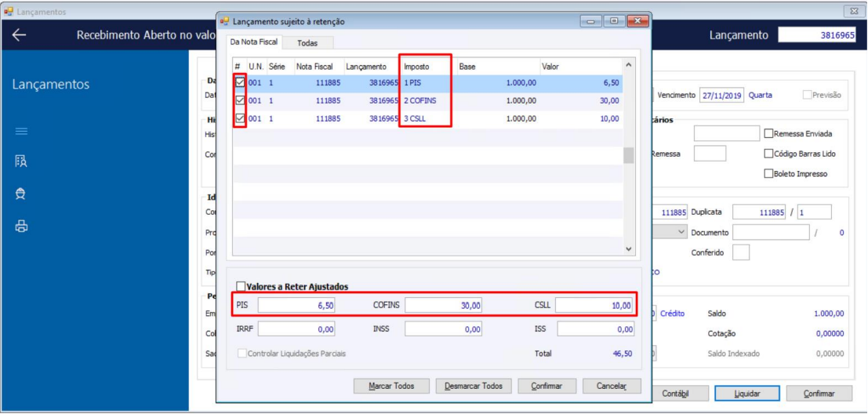Click the Lançamentos window title icon
Image resolution: width=868 pixels, height=414 pixels.
[9, 11]
